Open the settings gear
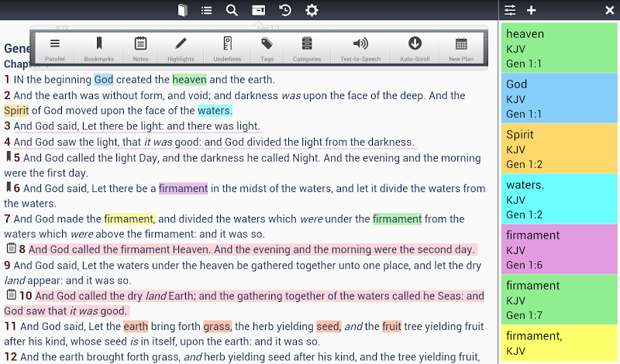The width and height of the screenshot is (620, 364). click(312, 10)
